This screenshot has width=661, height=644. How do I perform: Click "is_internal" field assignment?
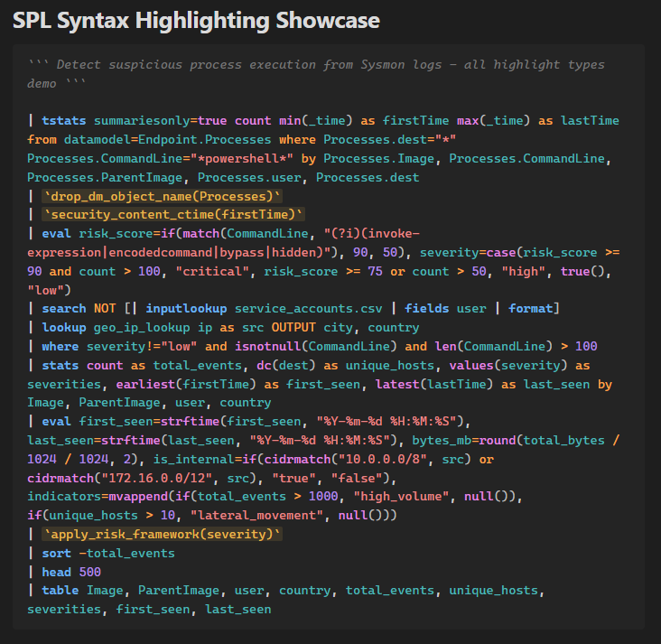point(193,459)
